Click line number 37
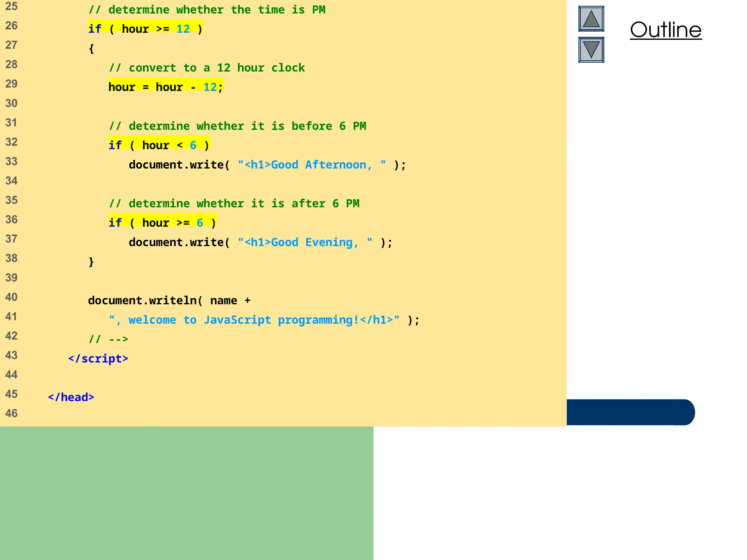This screenshot has height=560, width=747. point(11,239)
